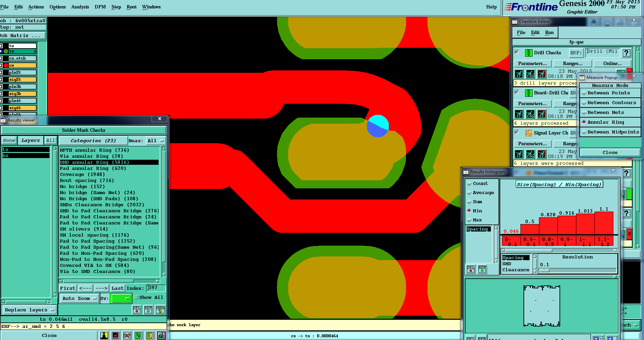This screenshot has width=644, height=340.
Task: Open the Windows menu
Action: [x=151, y=7]
